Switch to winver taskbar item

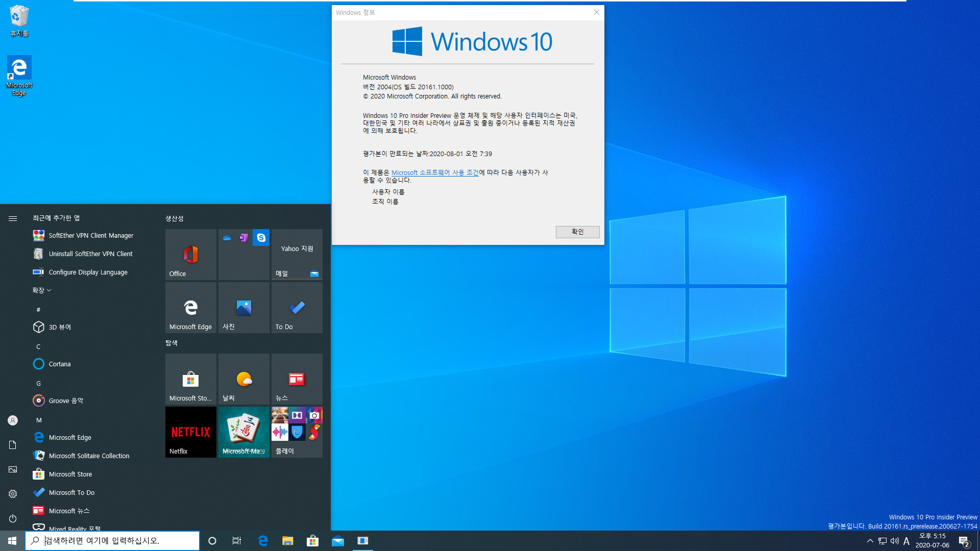363,541
